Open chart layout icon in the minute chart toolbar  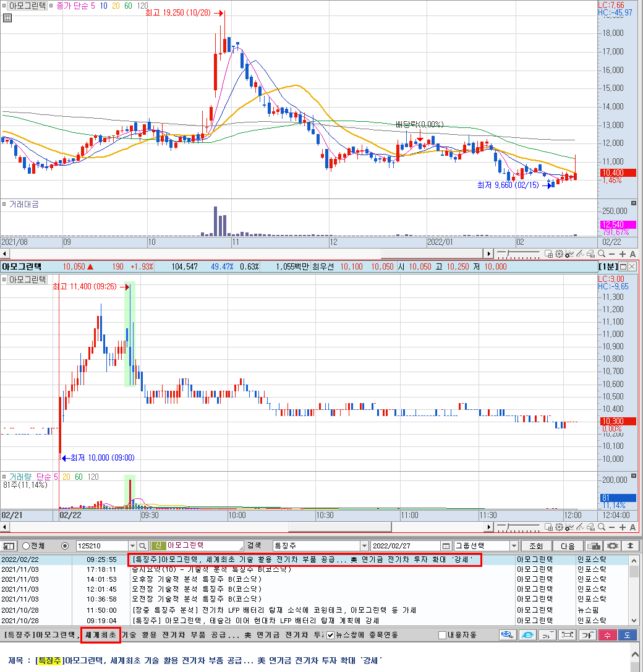point(548,527)
